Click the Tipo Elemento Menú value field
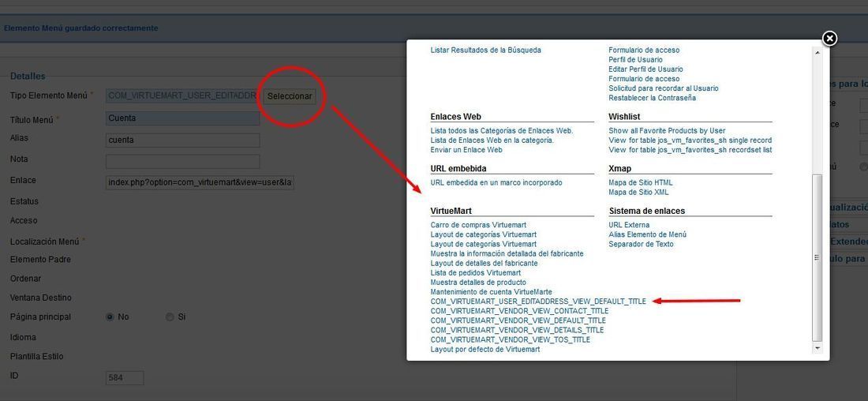Image resolution: width=868 pixels, height=401 pixels. click(x=182, y=96)
